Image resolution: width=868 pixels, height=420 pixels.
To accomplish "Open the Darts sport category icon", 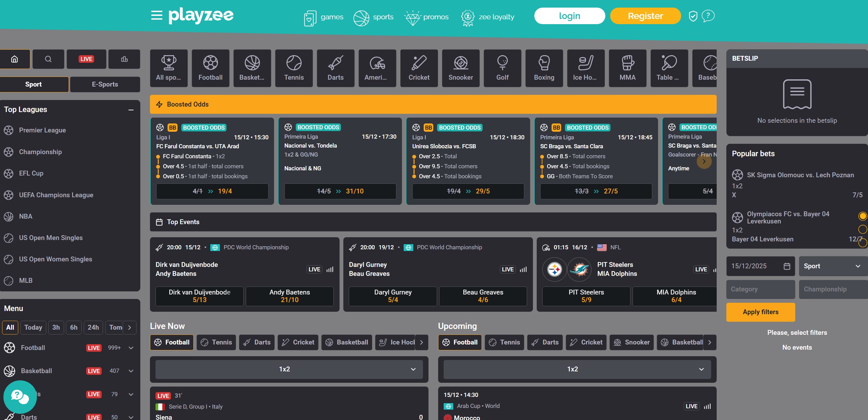I will coord(335,68).
